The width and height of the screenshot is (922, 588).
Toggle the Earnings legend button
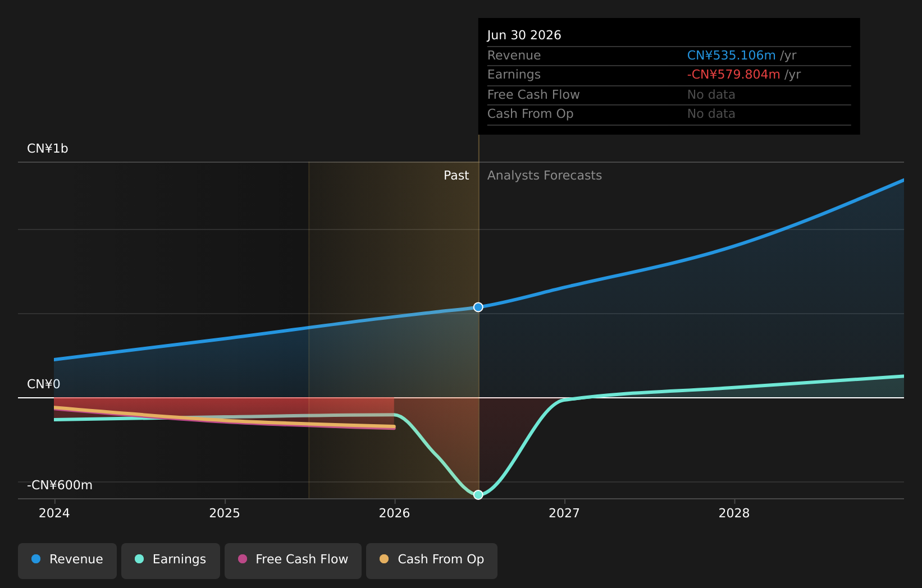pyautogui.click(x=171, y=561)
